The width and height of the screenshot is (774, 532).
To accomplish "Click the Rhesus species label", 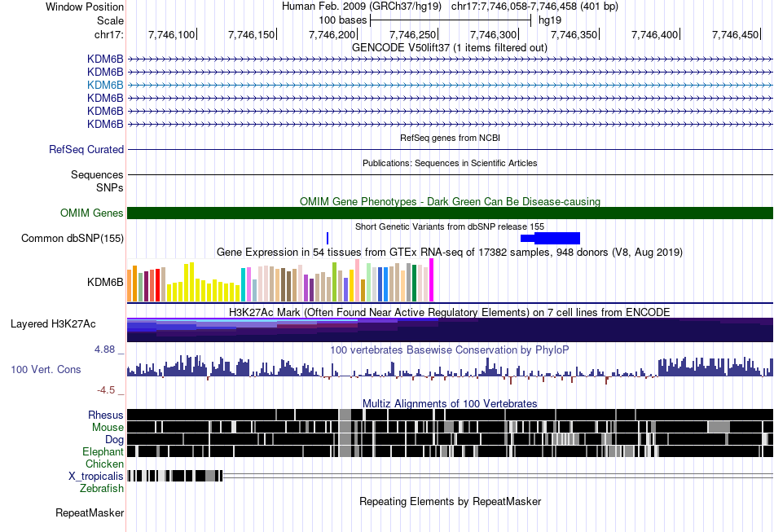I will pyautogui.click(x=106, y=415).
